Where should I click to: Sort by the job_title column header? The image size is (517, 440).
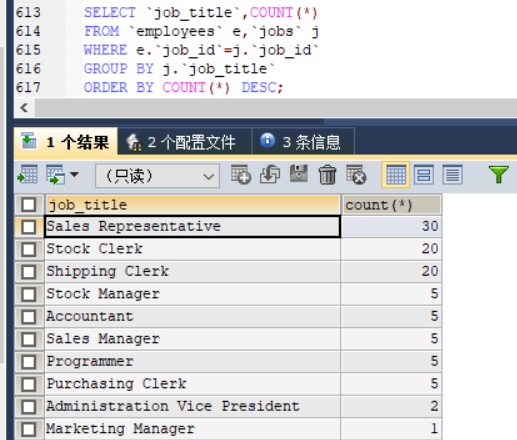point(192,205)
